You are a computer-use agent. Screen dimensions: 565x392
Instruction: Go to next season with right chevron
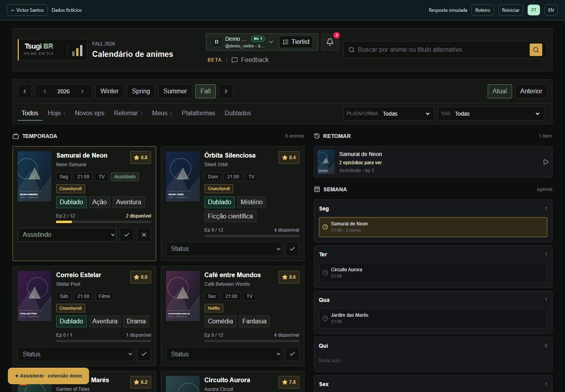coord(226,91)
